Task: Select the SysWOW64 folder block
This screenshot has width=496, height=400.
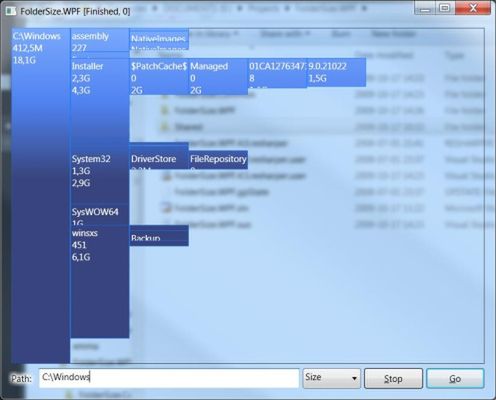Action: pyautogui.click(x=100, y=215)
